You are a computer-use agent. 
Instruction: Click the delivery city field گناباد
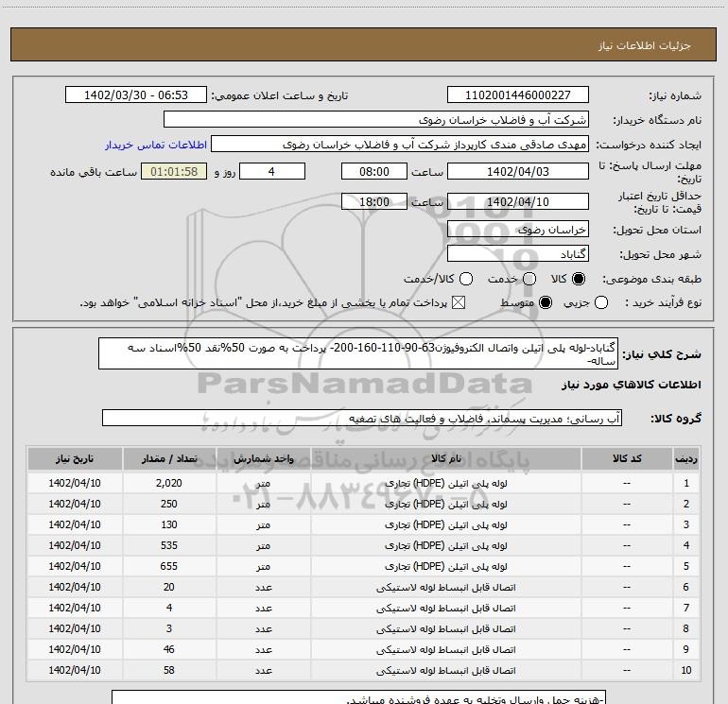point(518,254)
